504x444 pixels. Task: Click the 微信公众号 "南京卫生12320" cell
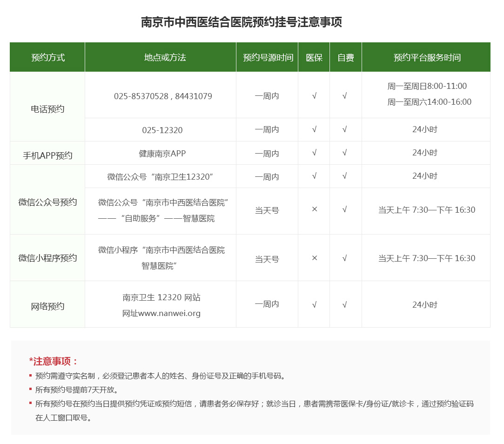click(x=160, y=177)
